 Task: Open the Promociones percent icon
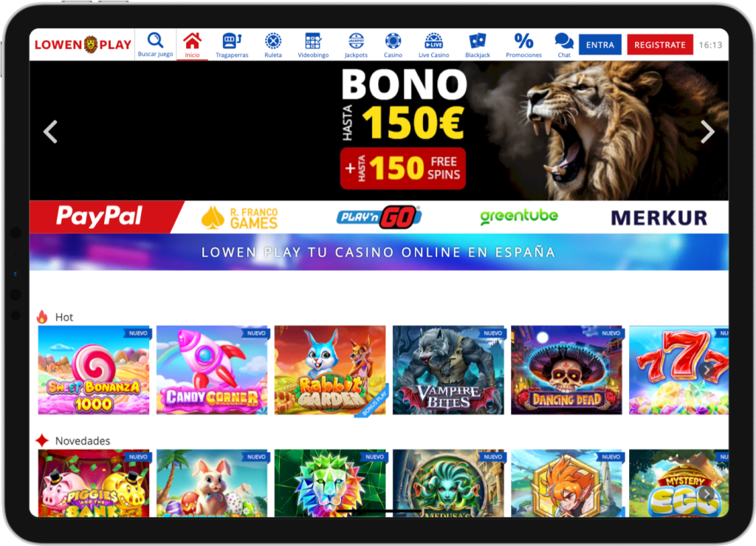[x=523, y=41]
